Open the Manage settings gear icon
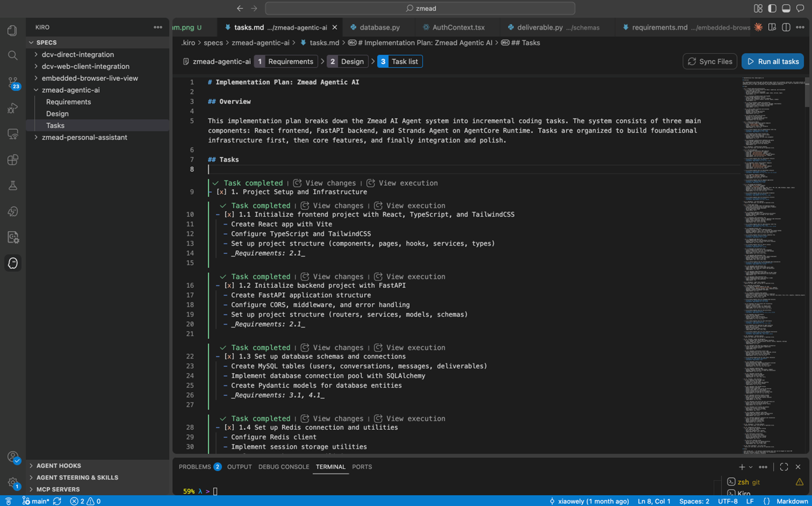Screen dimensions: 812x506 (x=13, y=483)
